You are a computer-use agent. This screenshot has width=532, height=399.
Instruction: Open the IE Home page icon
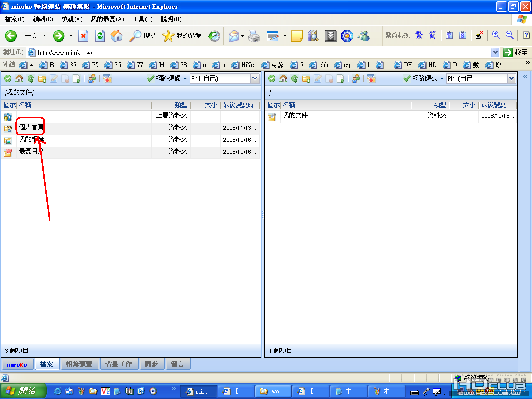tap(116, 36)
